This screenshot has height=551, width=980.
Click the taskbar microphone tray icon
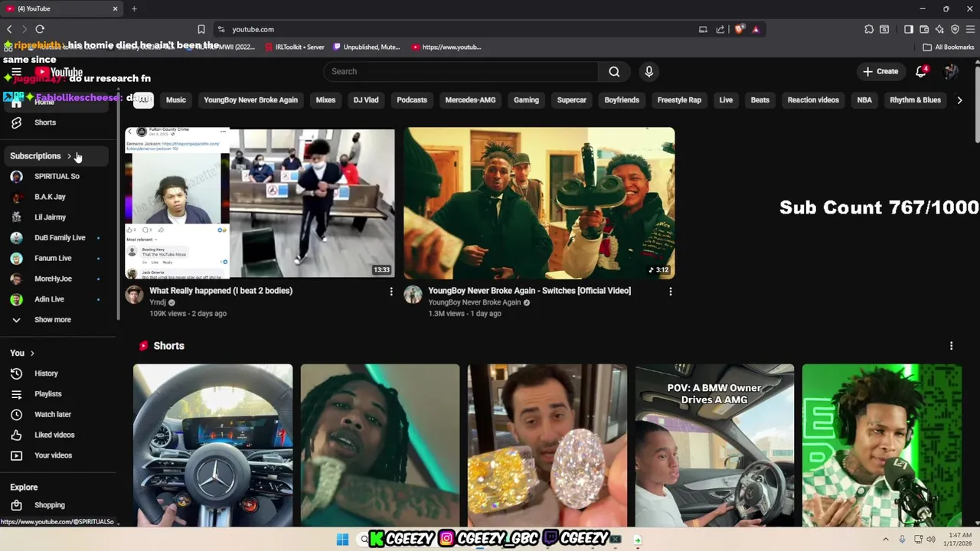[902, 540]
